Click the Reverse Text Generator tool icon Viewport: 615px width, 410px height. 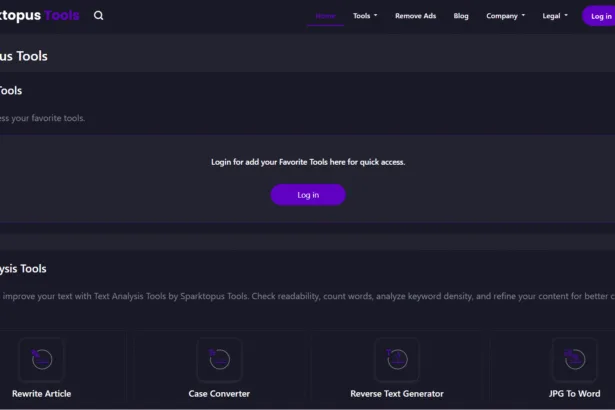coord(397,359)
